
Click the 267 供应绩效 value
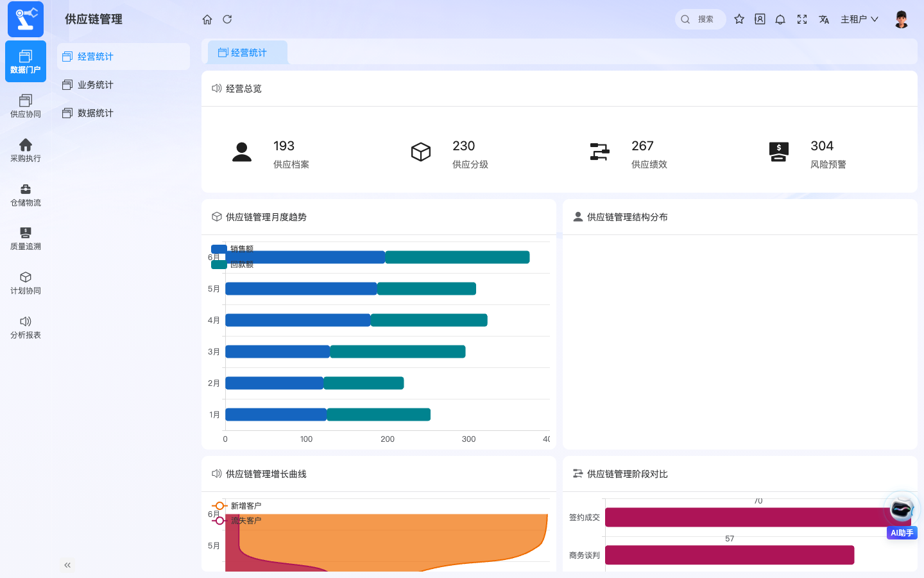click(x=642, y=146)
